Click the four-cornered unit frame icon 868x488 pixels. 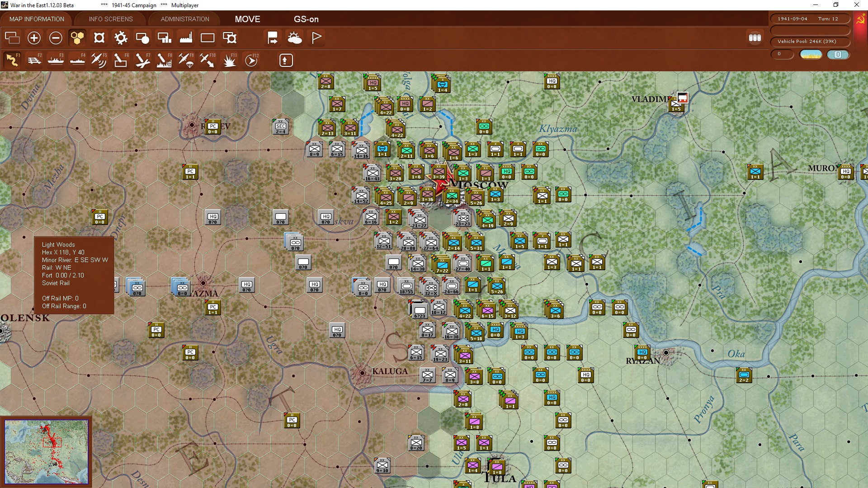[99, 38]
